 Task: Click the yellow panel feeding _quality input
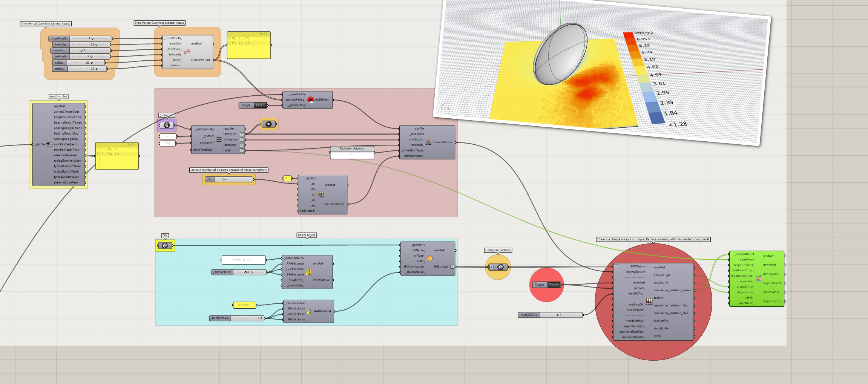[287, 178]
